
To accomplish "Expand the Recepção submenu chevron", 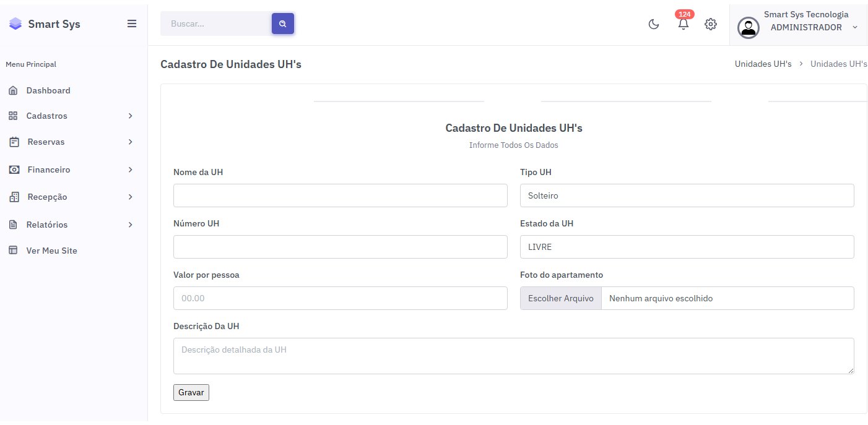I will coord(130,197).
